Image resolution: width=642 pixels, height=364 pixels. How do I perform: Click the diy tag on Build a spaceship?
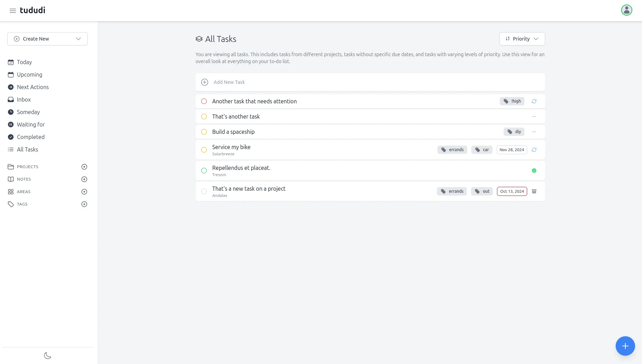(x=514, y=132)
